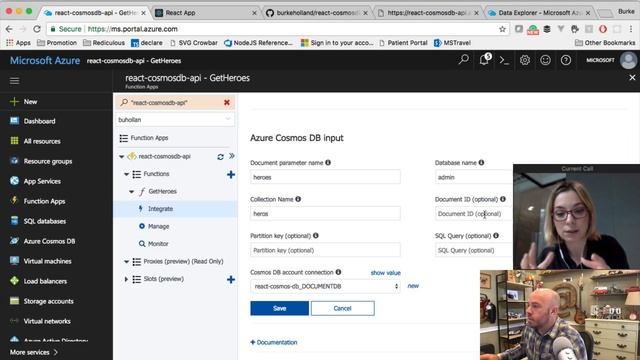The width and height of the screenshot is (640, 360).
Task: Open help question mark icon
Action: pos(566,60)
